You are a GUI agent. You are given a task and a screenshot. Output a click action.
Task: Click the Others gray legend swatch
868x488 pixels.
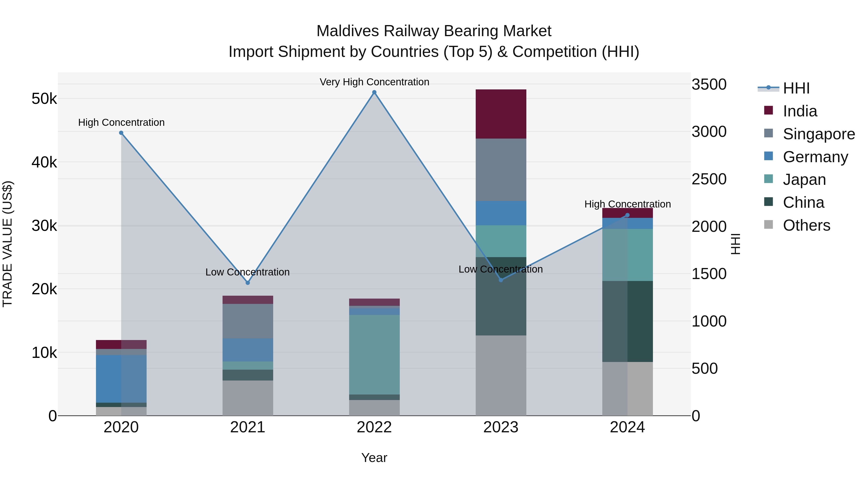[769, 225]
